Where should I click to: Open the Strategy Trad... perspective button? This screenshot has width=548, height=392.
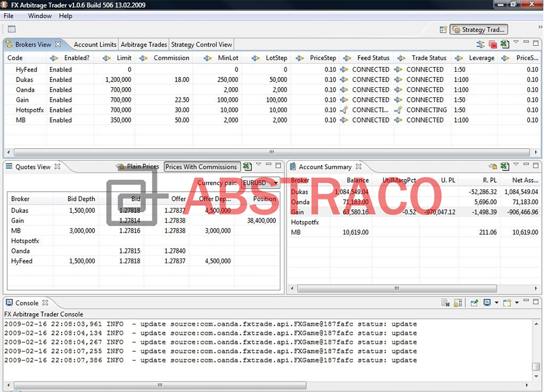pos(478,29)
